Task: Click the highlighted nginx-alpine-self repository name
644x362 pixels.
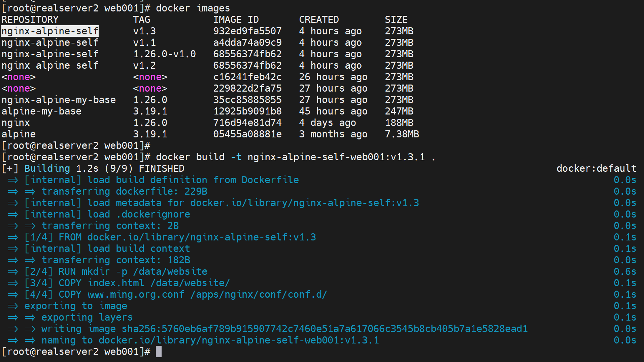Action: coord(50,31)
